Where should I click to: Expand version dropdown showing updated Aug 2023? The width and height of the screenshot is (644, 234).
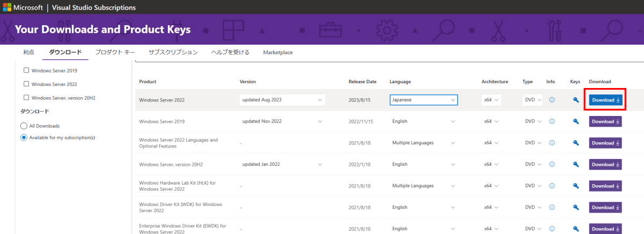283,100
